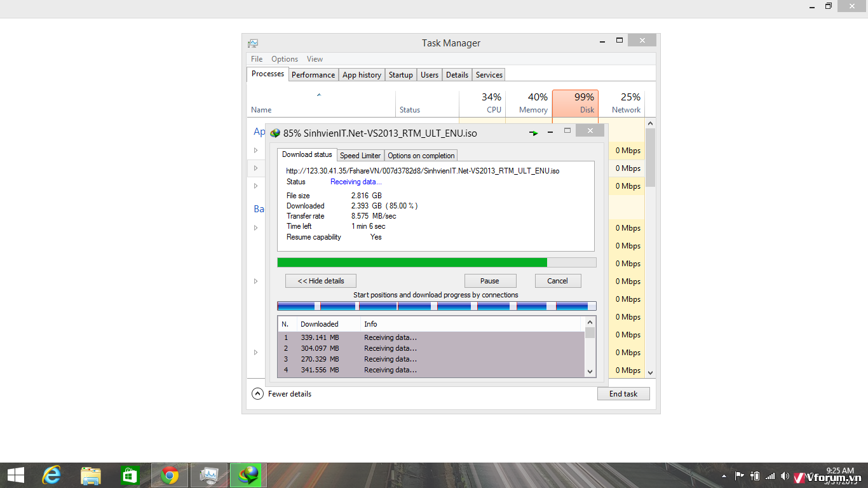Viewport: 868px width, 488px height.
Task: Click the blue connections progress bar
Action: coord(437,306)
